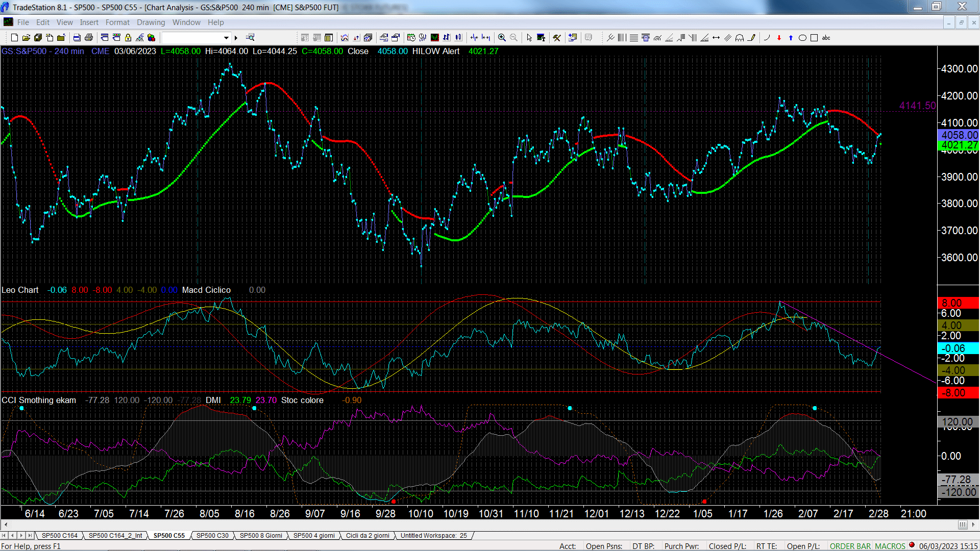980x551 pixels.
Task: Switch to the SP500 C164 tab
Action: 60,536
